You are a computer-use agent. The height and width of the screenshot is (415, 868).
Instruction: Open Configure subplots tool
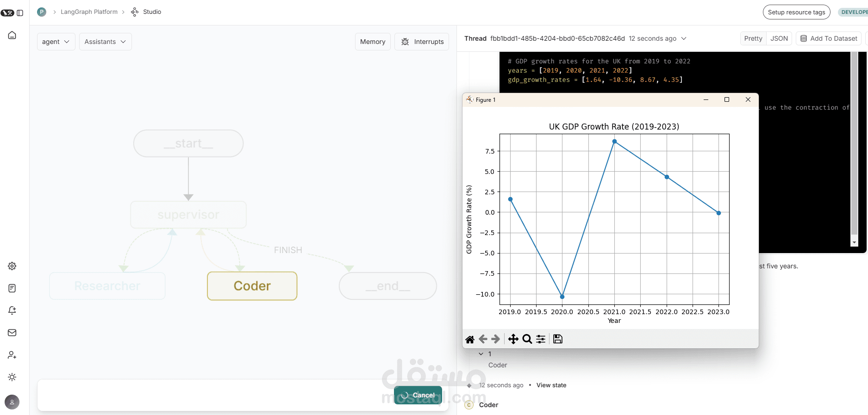tap(541, 339)
